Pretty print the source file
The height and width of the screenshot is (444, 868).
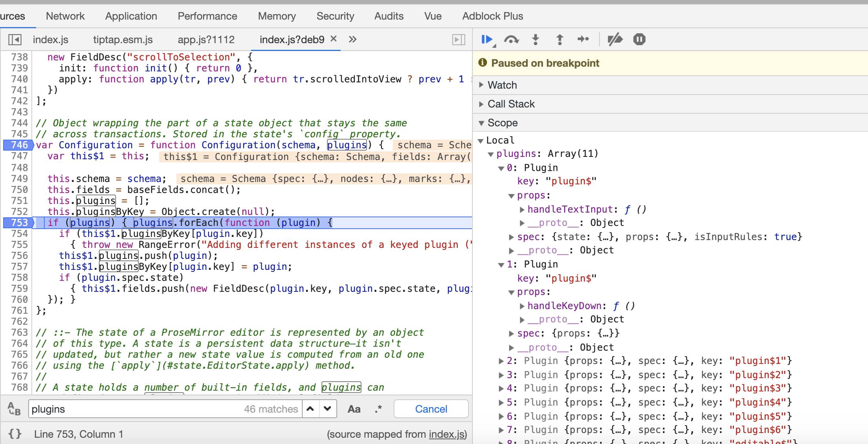pyautogui.click(x=15, y=434)
